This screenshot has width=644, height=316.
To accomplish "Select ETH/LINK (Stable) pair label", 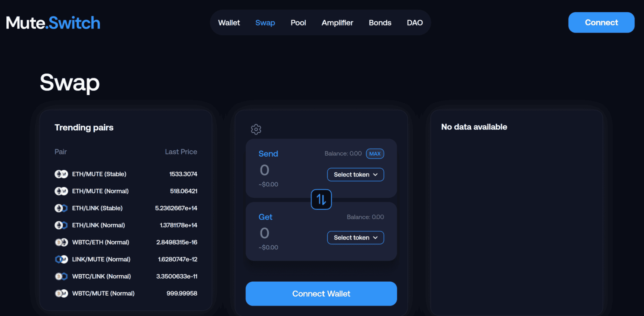I will pos(97,208).
